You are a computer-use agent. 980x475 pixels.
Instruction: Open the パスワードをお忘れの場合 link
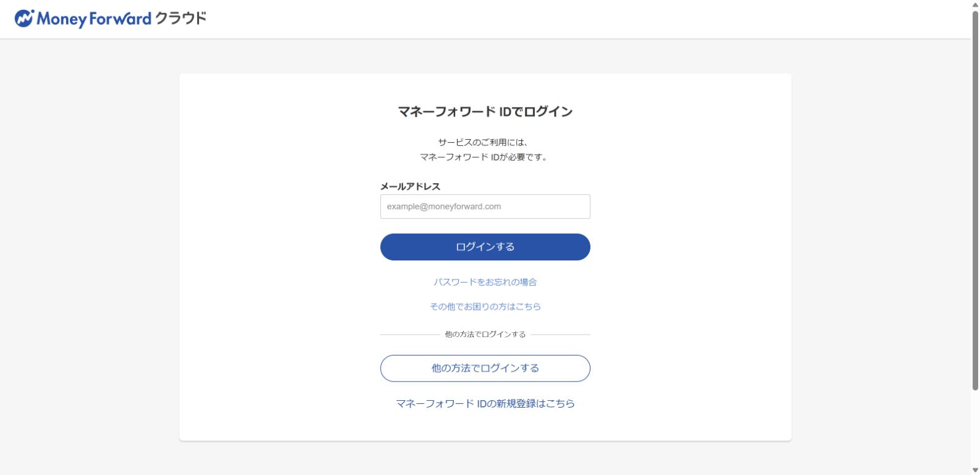coord(485,282)
